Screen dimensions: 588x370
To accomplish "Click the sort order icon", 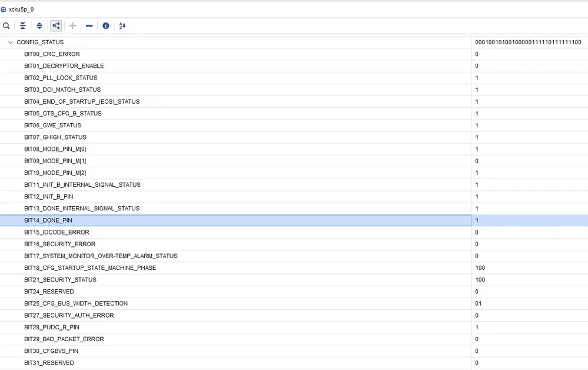I will 122,26.
